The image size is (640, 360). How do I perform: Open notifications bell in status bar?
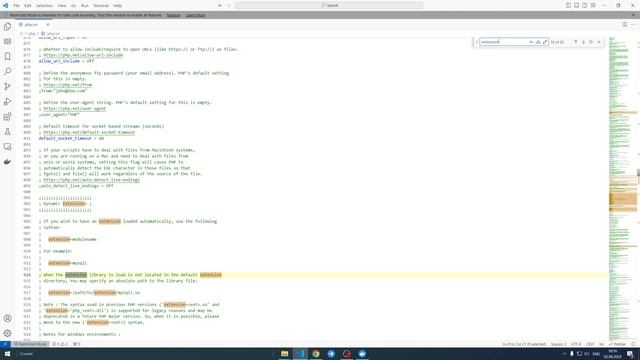[633, 344]
